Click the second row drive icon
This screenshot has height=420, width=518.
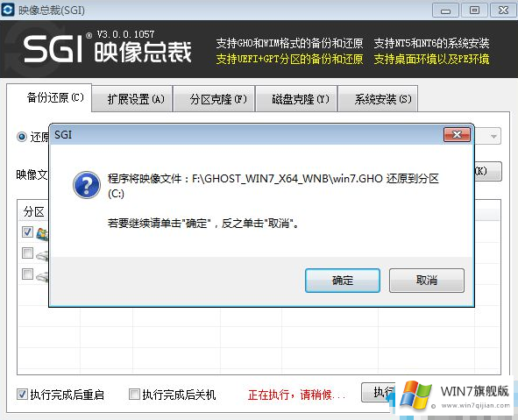(x=43, y=255)
